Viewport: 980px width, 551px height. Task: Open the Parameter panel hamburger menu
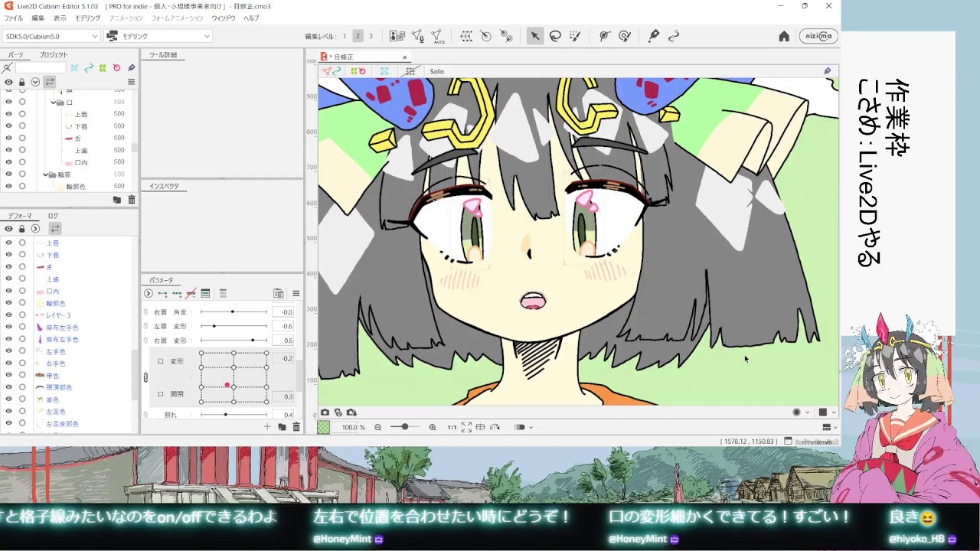(x=296, y=293)
